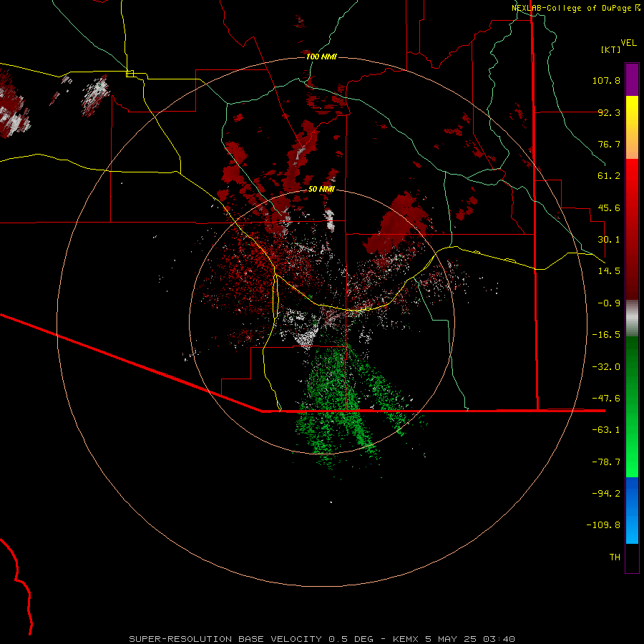The height and width of the screenshot is (644, 644).
Task: Click the -63.1 velocity scale value
Action: 606,430
